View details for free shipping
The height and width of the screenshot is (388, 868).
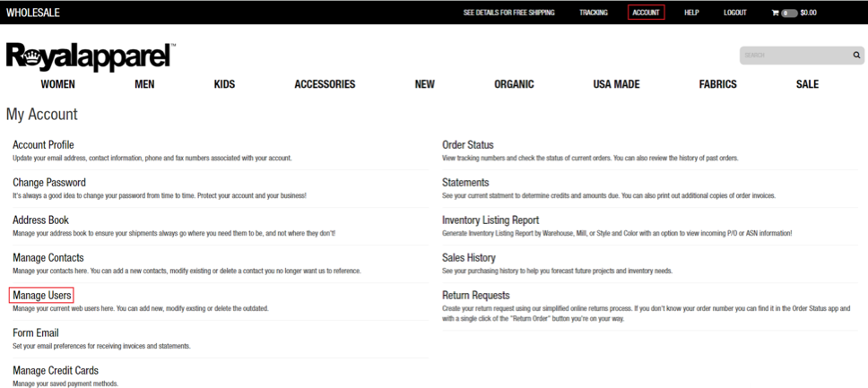[508, 13]
